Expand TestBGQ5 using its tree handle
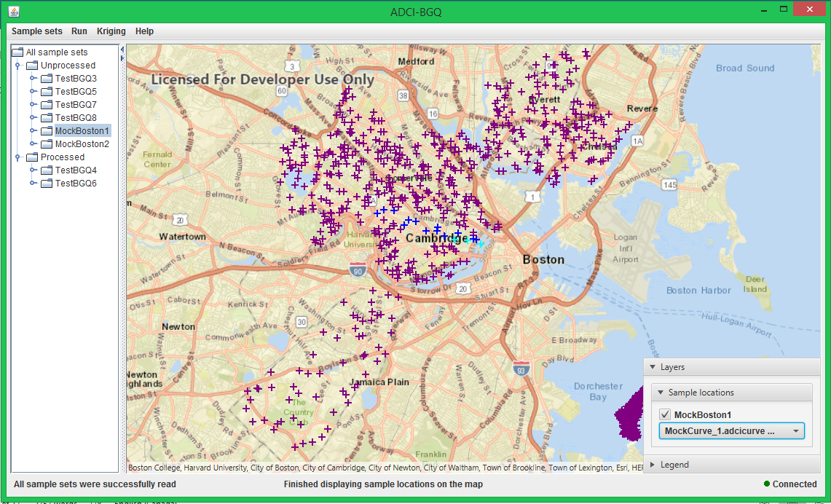Viewport: 831px width, 504px height. click(33, 92)
